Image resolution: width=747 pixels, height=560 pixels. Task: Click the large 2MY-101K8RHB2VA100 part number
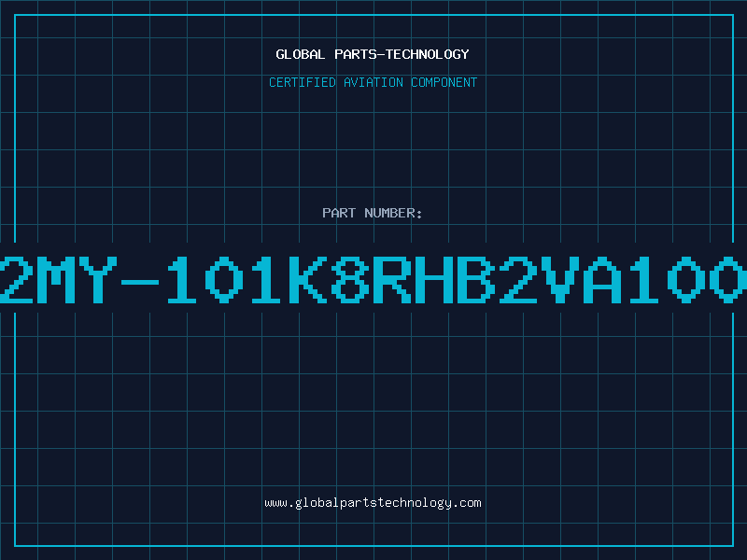[x=373, y=279]
